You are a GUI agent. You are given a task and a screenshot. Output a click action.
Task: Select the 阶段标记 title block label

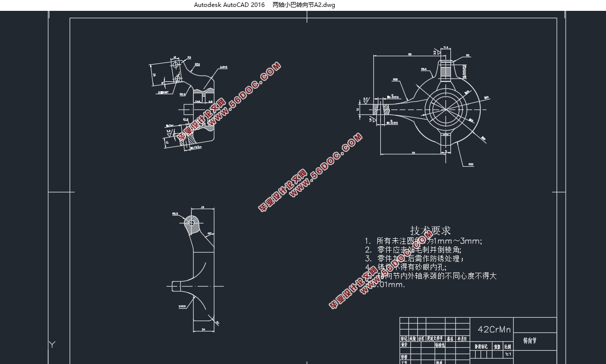pyautogui.click(x=481, y=347)
